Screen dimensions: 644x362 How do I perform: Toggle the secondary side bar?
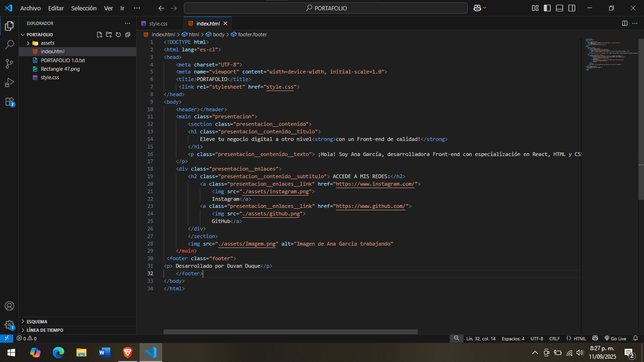[572, 8]
